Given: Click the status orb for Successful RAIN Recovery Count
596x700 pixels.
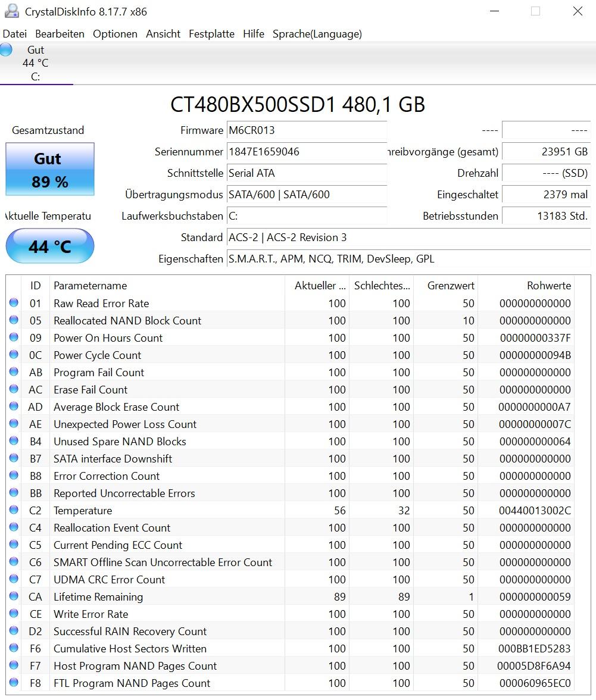Looking at the screenshot, I should [14, 631].
